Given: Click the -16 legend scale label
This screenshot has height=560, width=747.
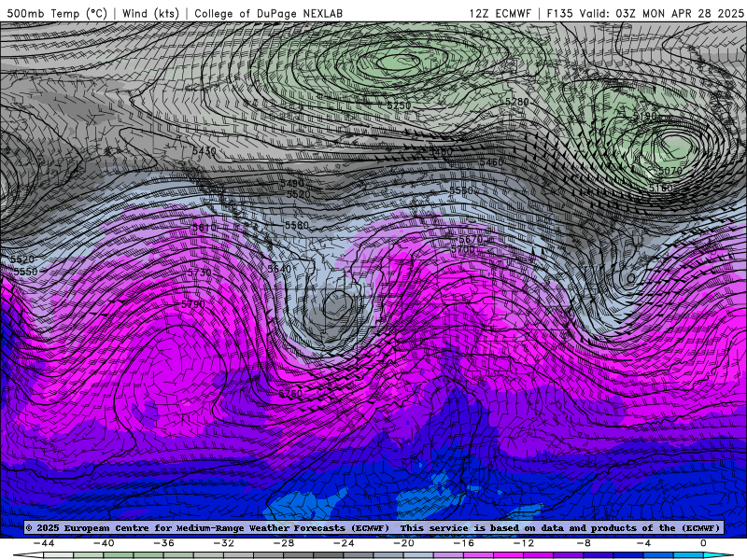Looking at the screenshot, I should 463,543.
